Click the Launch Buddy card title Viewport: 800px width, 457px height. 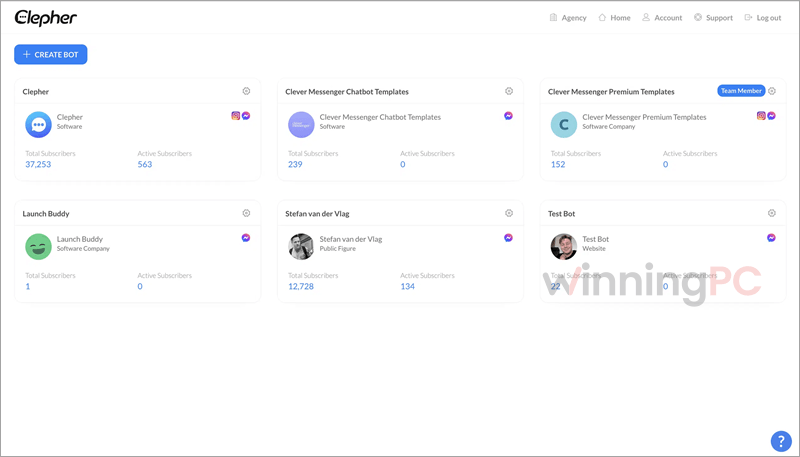click(46, 214)
